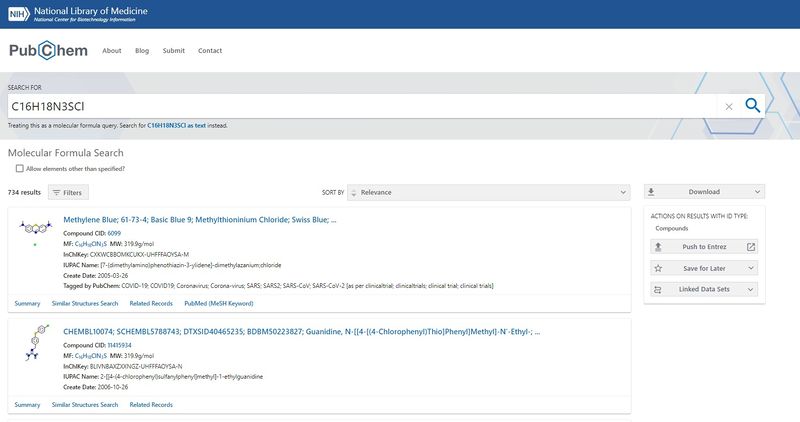Click the molecular formula search input field
Viewport: 800px width, 422px height.
click(360, 106)
